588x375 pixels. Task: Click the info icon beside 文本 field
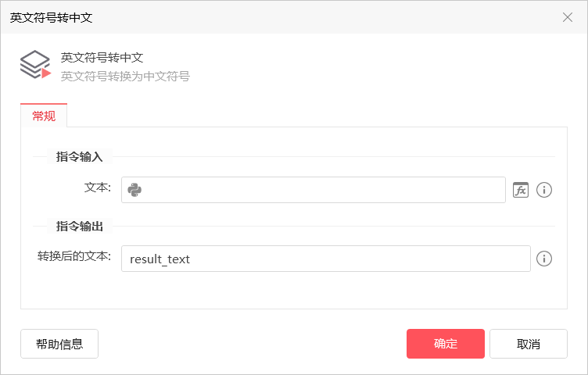click(x=543, y=190)
